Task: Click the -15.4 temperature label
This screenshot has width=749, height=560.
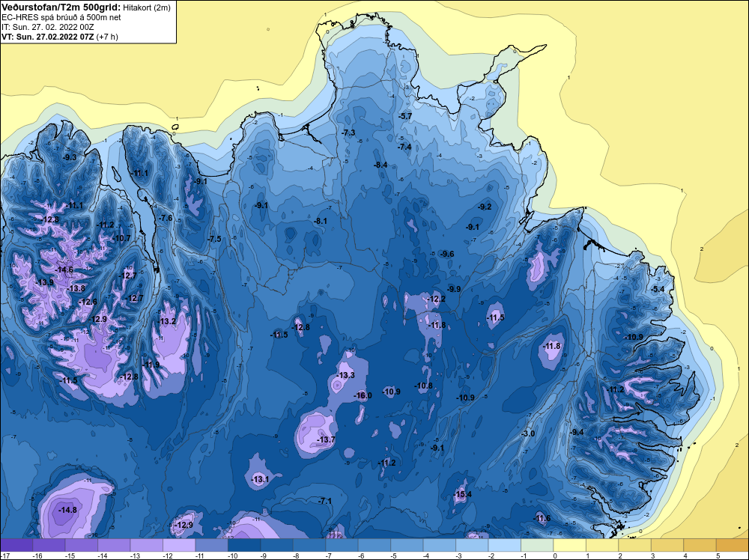Action: [x=462, y=494]
